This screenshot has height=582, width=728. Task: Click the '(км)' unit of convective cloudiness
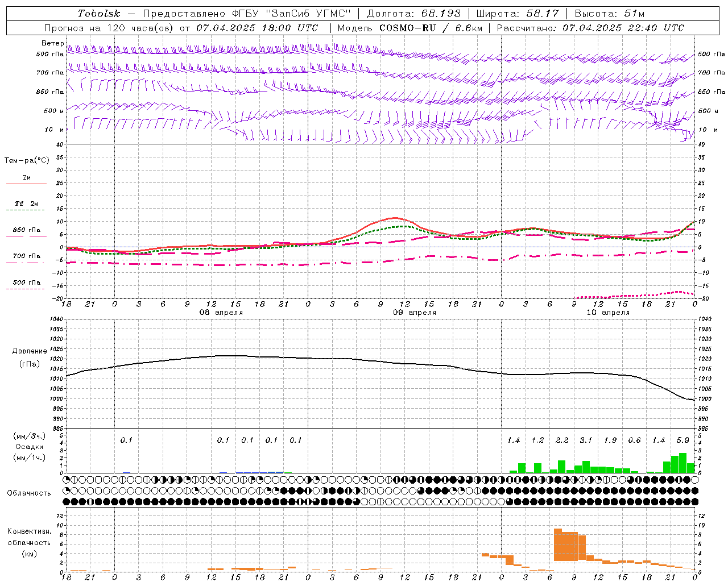coord(29,554)
